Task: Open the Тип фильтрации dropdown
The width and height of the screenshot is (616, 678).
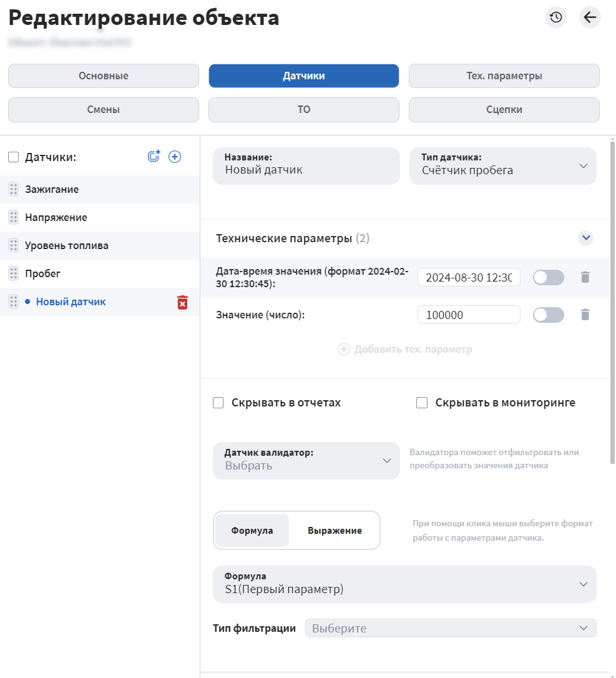Action: [x=451, y=628]
